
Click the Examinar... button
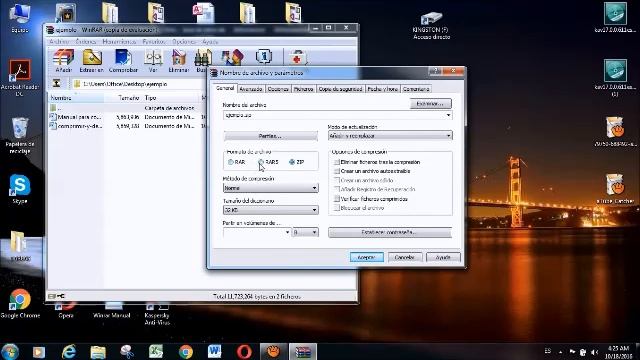pyautogui.click(x=430, y=104)
